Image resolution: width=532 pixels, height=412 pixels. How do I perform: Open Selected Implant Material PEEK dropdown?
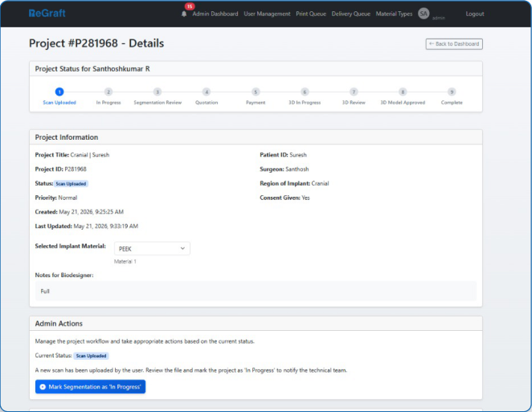click(x=152, y=248)
